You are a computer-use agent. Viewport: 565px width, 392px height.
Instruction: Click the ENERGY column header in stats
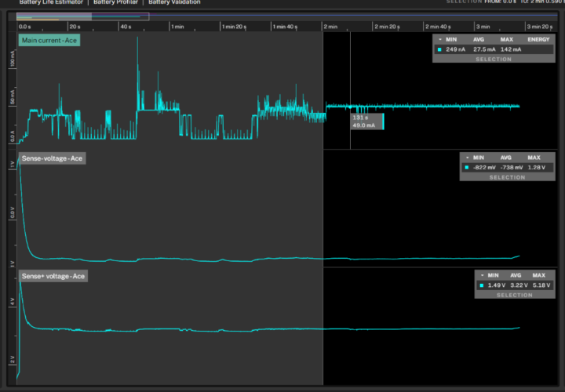tap(538, 38)
